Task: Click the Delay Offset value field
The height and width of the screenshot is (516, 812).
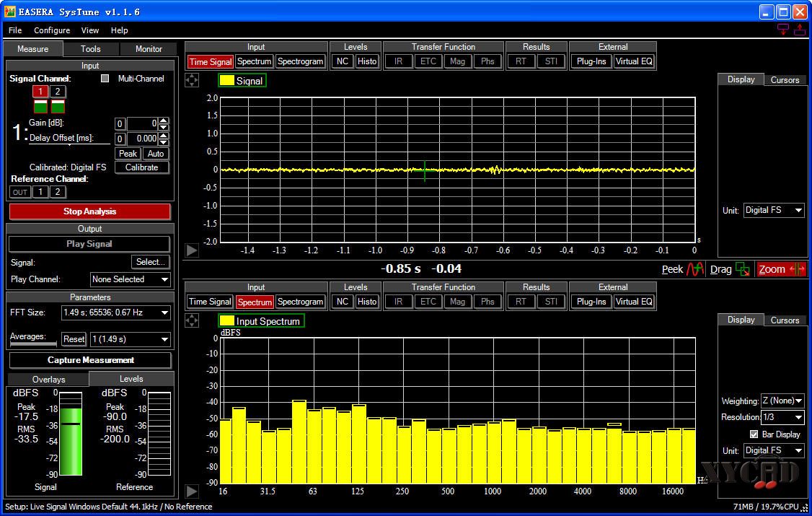Action: click(142, 139)
